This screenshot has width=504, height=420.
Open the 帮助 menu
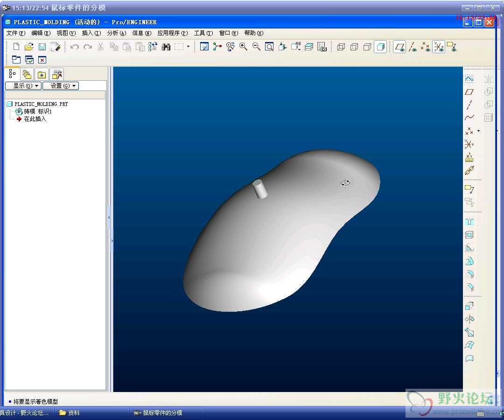coord(253,33)
